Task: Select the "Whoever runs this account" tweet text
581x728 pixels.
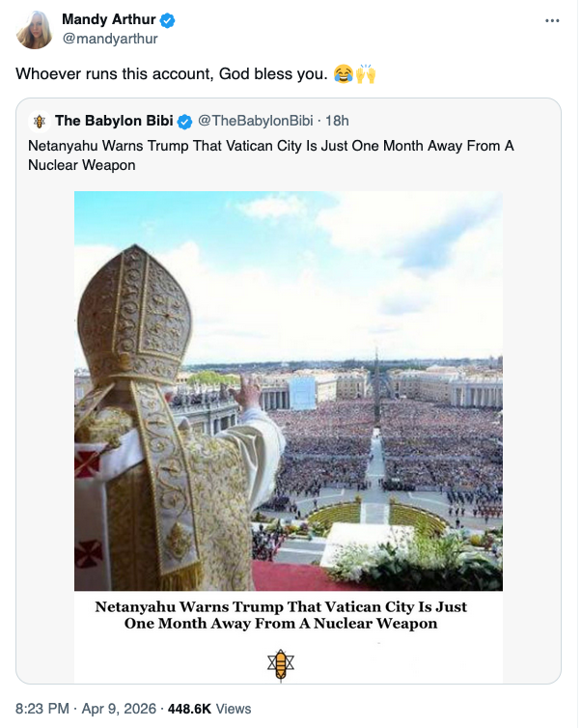Action: 172,74
